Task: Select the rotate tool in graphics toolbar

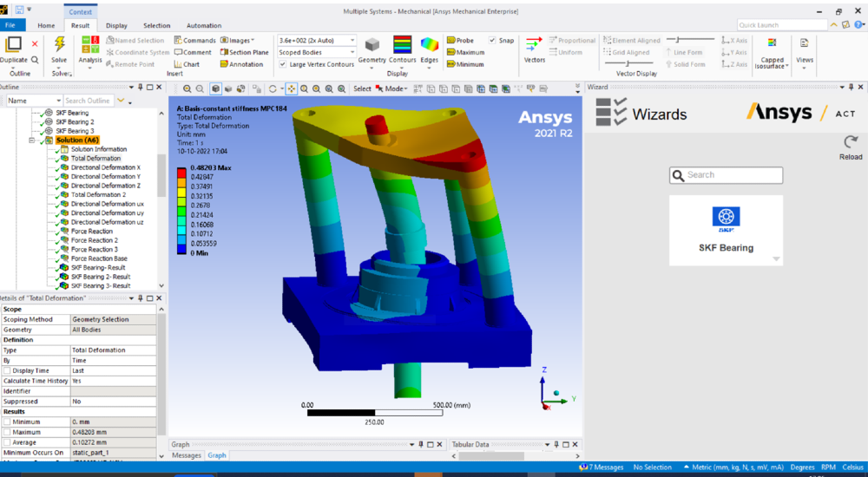Action: point(272,88)
